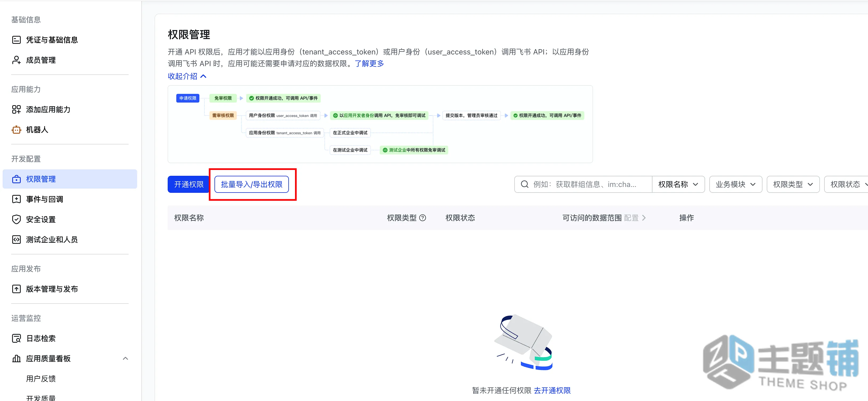Image resolution: width=868 pixels, height=401 pixels.
Task: Open the 权限名称 search-type dropdown
Action: 678,185
